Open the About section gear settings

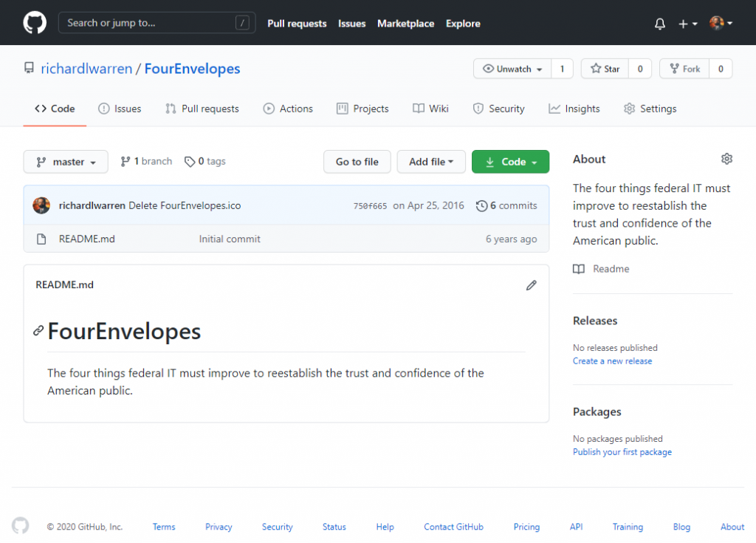click(726, 159)
